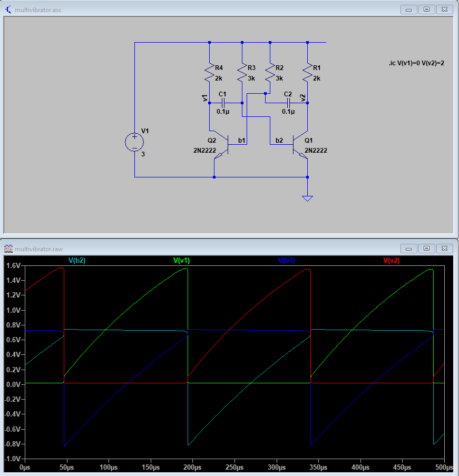The height and width of the screenshot is (476, 459).
Task: Select the voltage source V1 symbol
Action: [135, 142]
